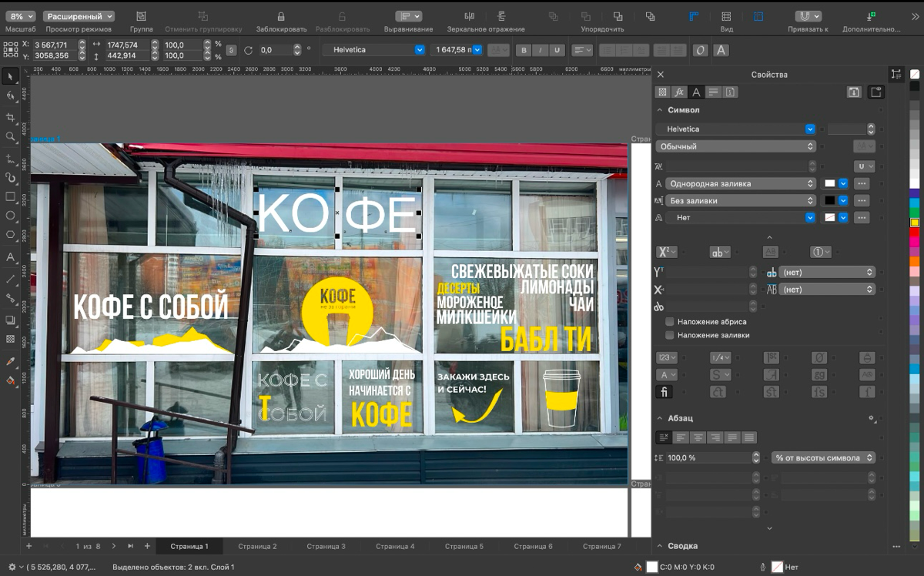924x576 pixels.
Task: Open the Однородная заливка fill type dropdown
Action: [x=741, y=183]
